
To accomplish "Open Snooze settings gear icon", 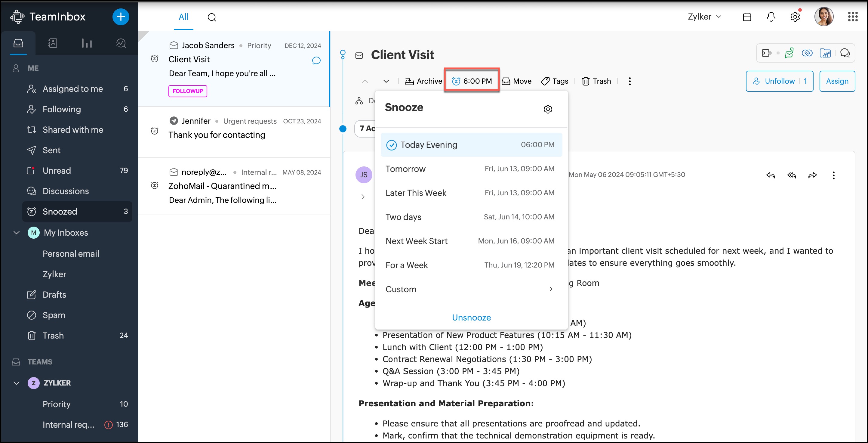I will click(x=548, y=109).
